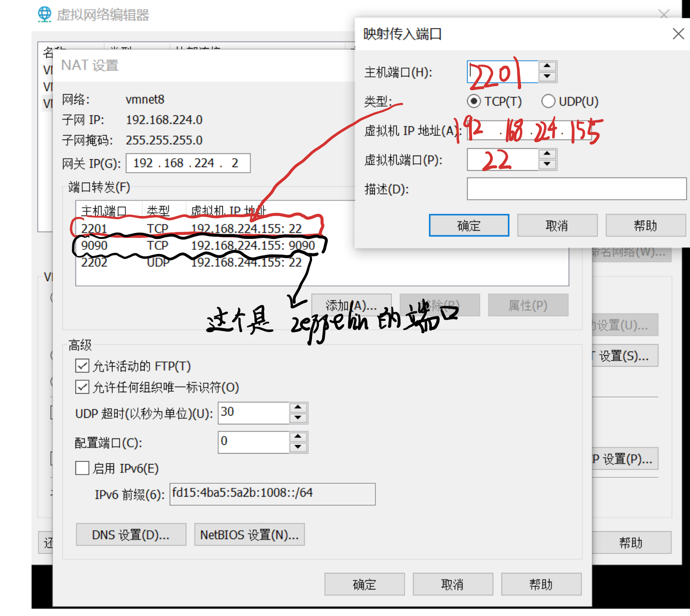Click 帮助 in the Virtual Network Editor window
The width and height of the screenshot is (690, 616).
click(631, 543)
